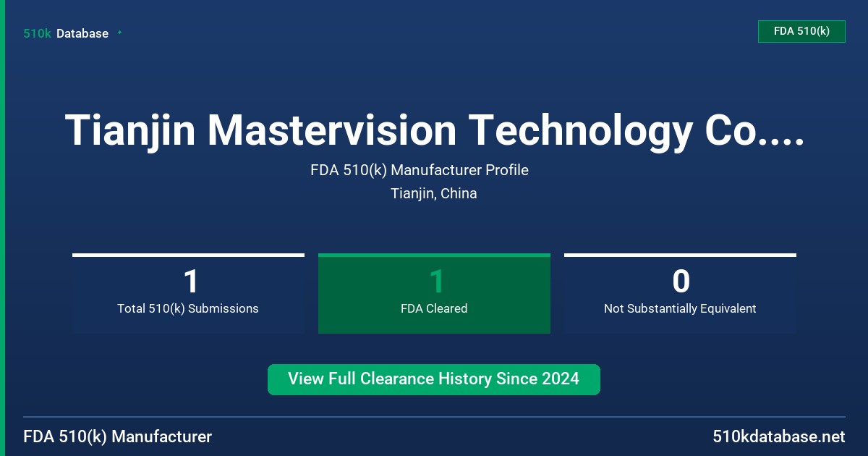
Task: Click the Tianjin, China location text
Action: (x=434, y=193)
